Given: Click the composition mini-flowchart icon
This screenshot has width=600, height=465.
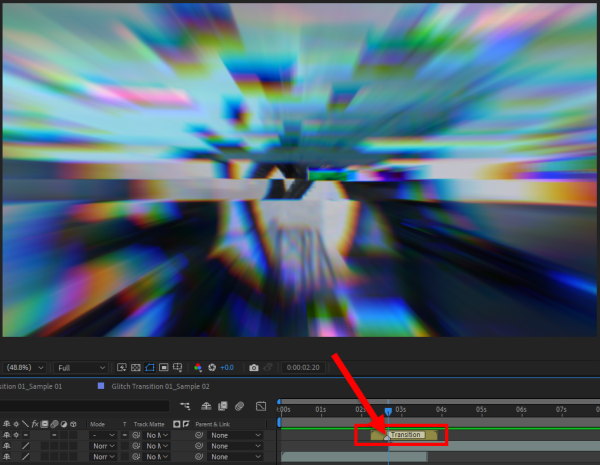Looking at the screenshot, I should 186,406.
